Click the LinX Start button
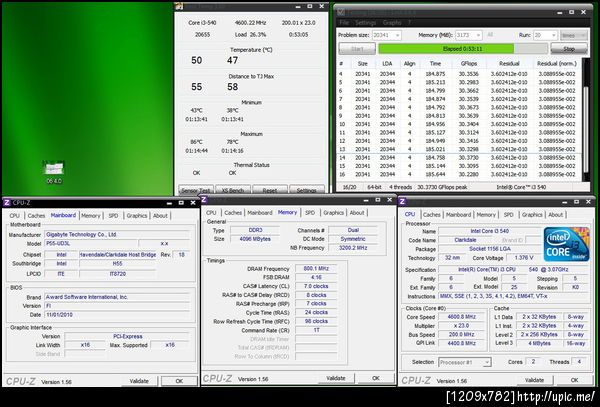 (x=357, y=49)
